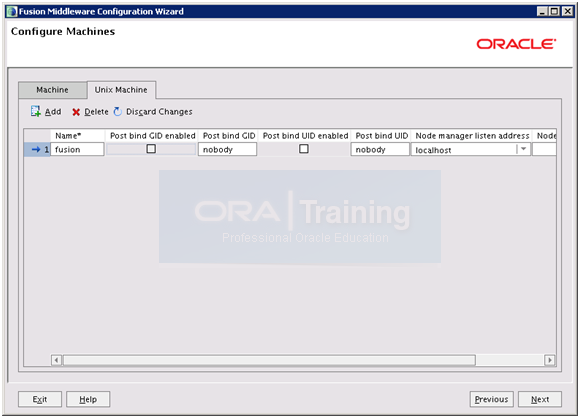Click the Discard Changes refresh icon

click(118, 112)
